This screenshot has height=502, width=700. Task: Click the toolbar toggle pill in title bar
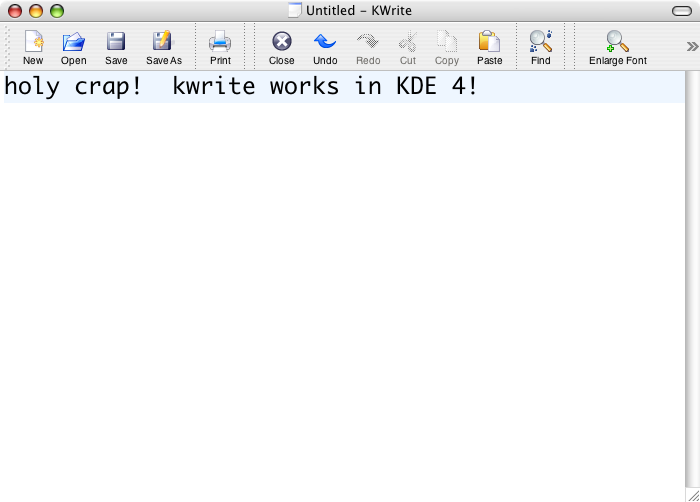682,11
